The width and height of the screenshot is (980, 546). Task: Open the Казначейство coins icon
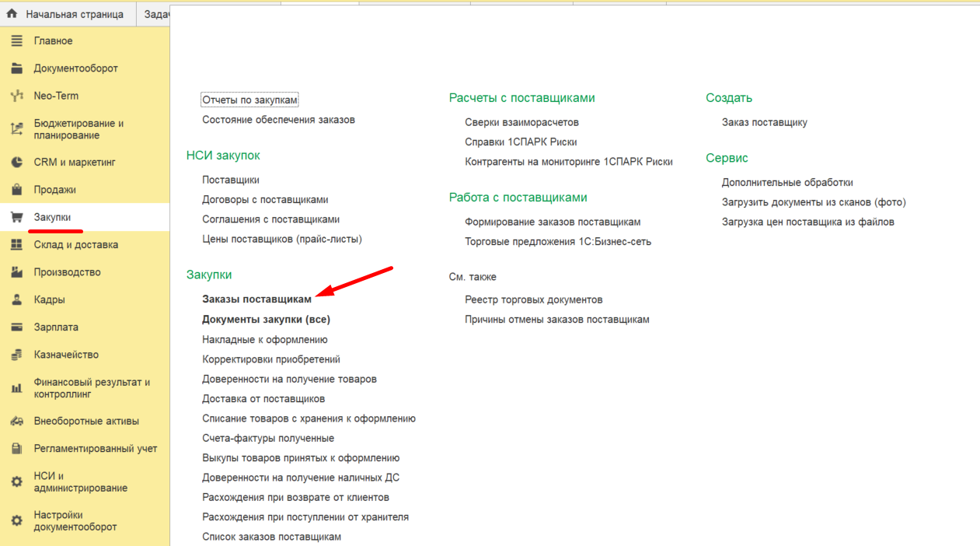point(16,355)
